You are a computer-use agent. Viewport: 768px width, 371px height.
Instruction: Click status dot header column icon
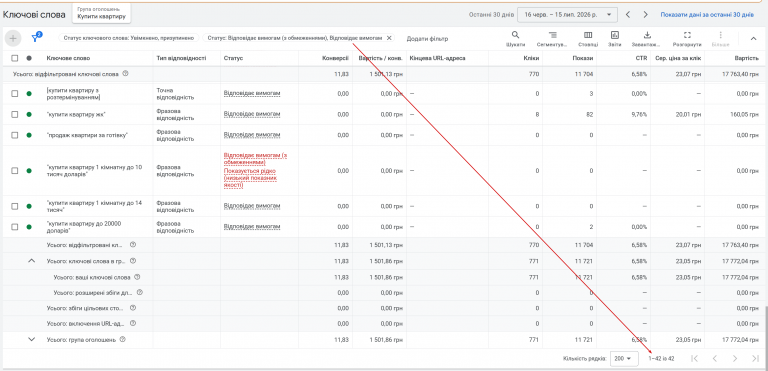pos(29,58)
